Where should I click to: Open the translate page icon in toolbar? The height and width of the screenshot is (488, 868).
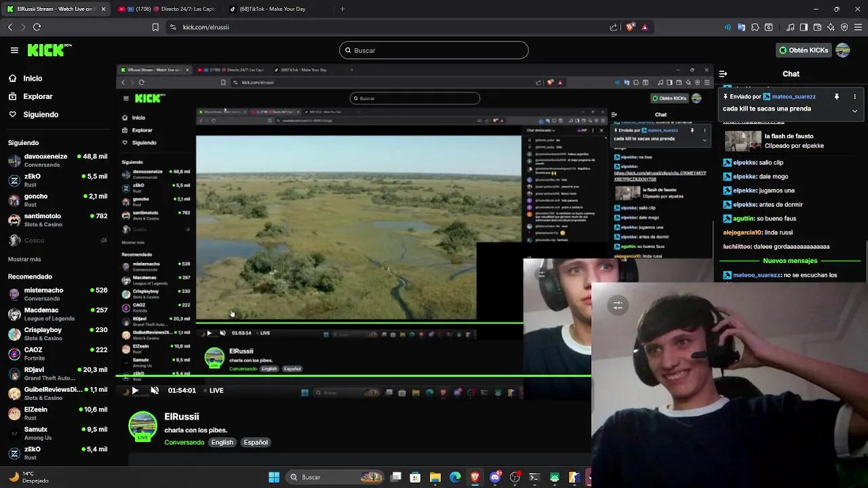741,27
